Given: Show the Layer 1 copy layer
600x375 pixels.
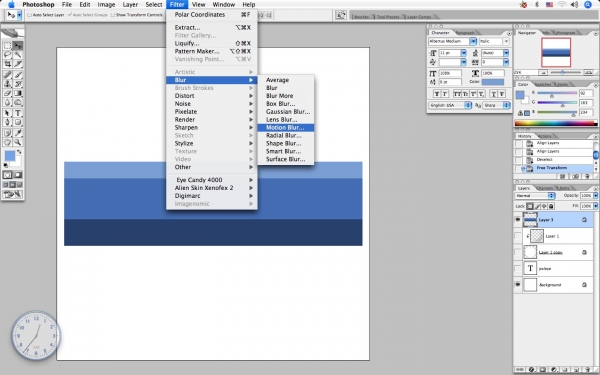Looking at the screenshot, I should tap(518, 252).
